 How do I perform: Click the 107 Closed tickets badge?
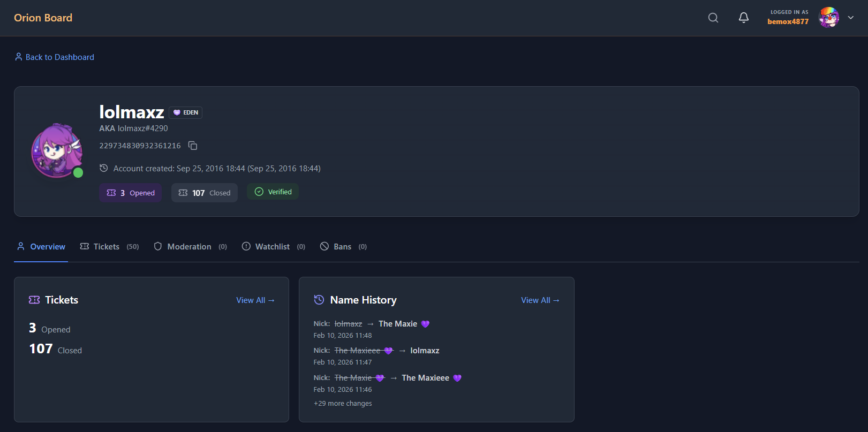(204, 193)
